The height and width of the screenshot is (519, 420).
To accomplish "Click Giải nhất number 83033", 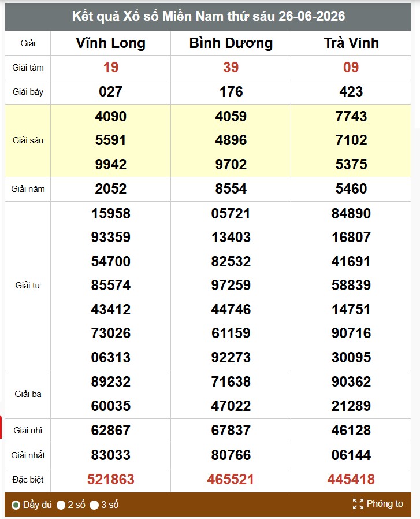I will point(110,455).
